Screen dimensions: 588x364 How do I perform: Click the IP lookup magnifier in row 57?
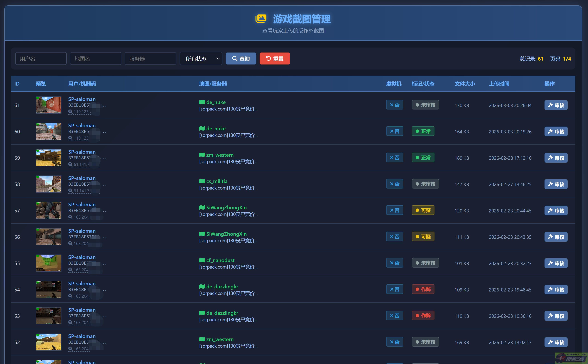70,217
